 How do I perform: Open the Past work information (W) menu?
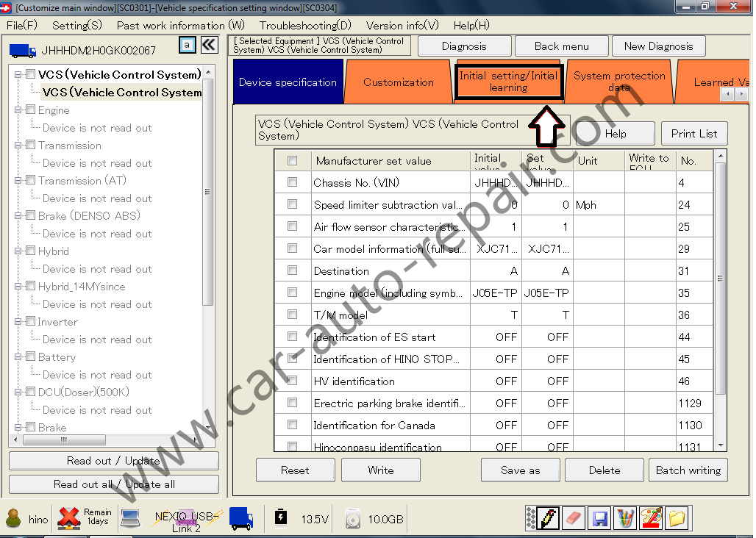181,26
